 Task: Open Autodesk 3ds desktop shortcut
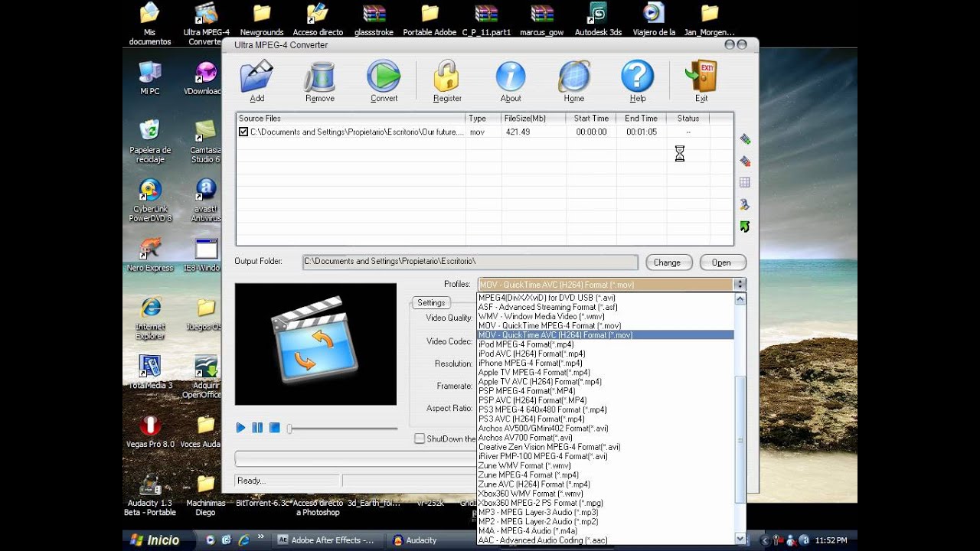pyautogui.click(x=598, y=19)
